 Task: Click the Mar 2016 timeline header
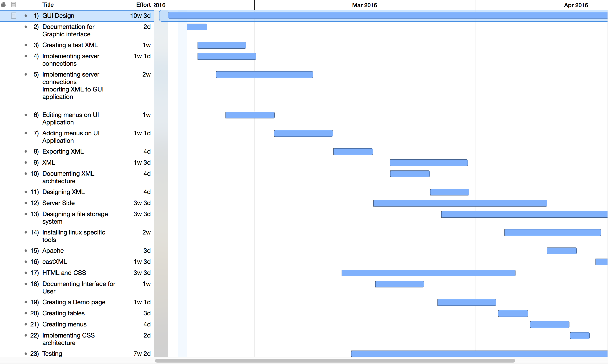pyautogui.click(x=364, y=5)
